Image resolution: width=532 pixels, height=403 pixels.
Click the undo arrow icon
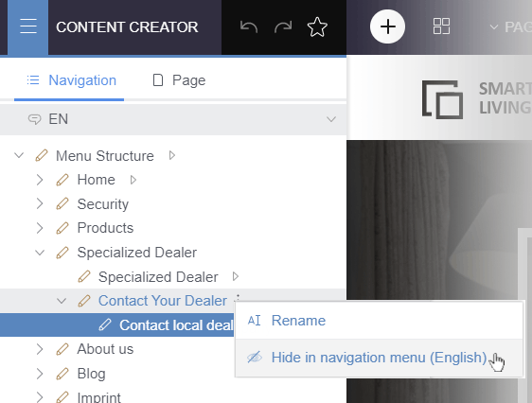tap(249, 26)
